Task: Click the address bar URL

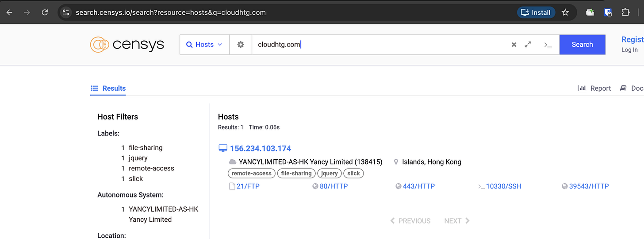Action: coord(171,12)
